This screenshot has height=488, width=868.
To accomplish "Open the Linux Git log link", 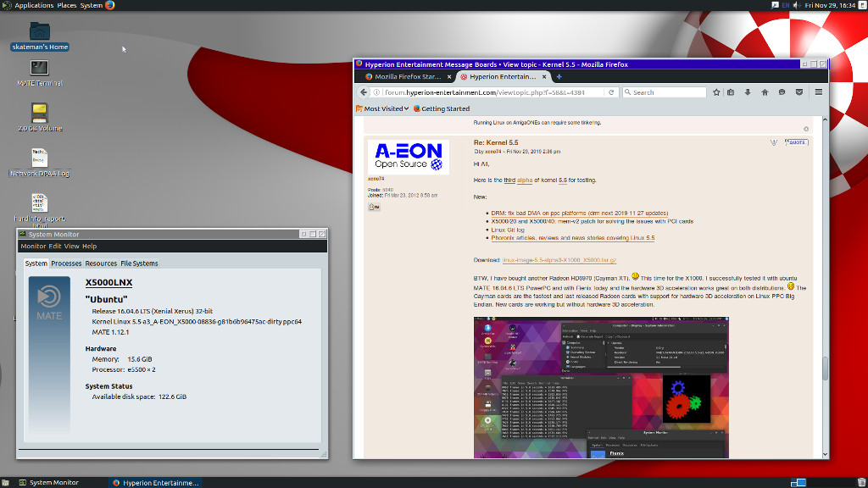I will (508, 230).
